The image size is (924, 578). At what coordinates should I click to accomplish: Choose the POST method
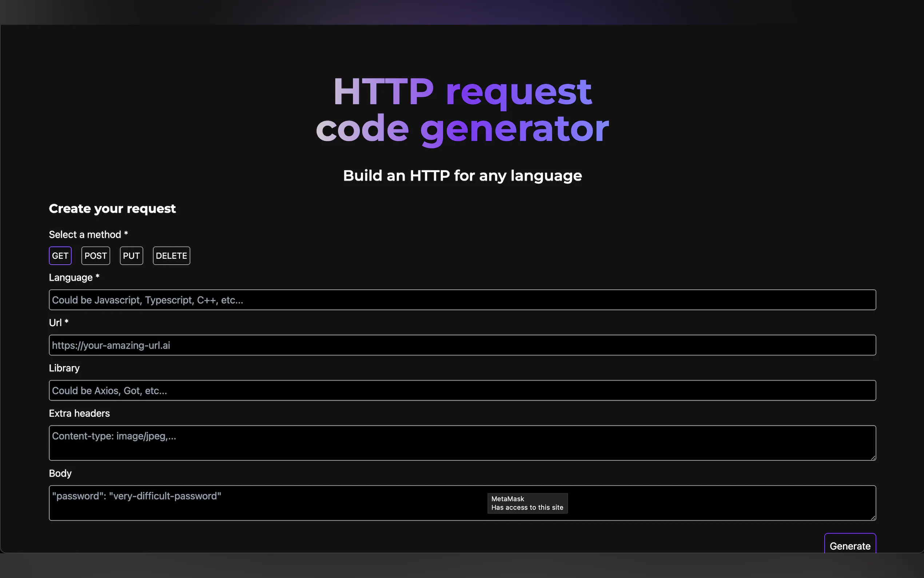96,256
